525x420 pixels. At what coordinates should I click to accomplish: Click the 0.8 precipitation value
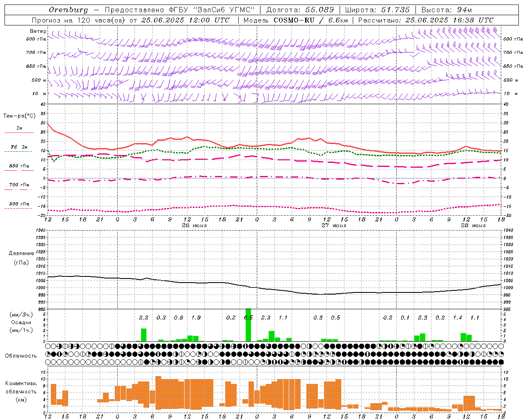(x=178, y=318)
